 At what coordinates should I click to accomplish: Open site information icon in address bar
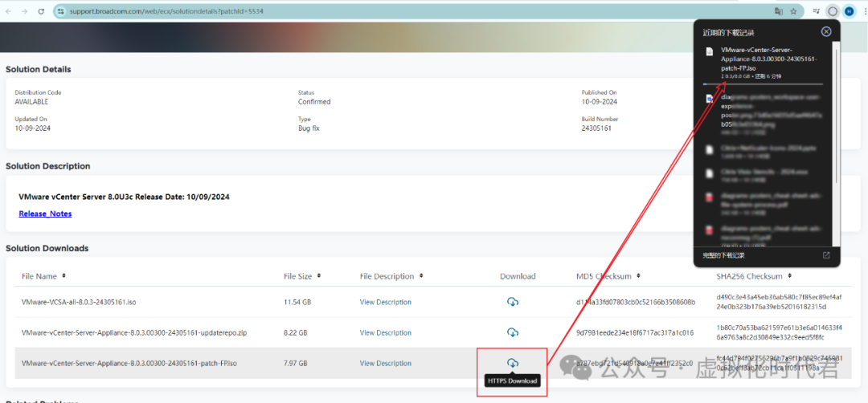[61, 11]
